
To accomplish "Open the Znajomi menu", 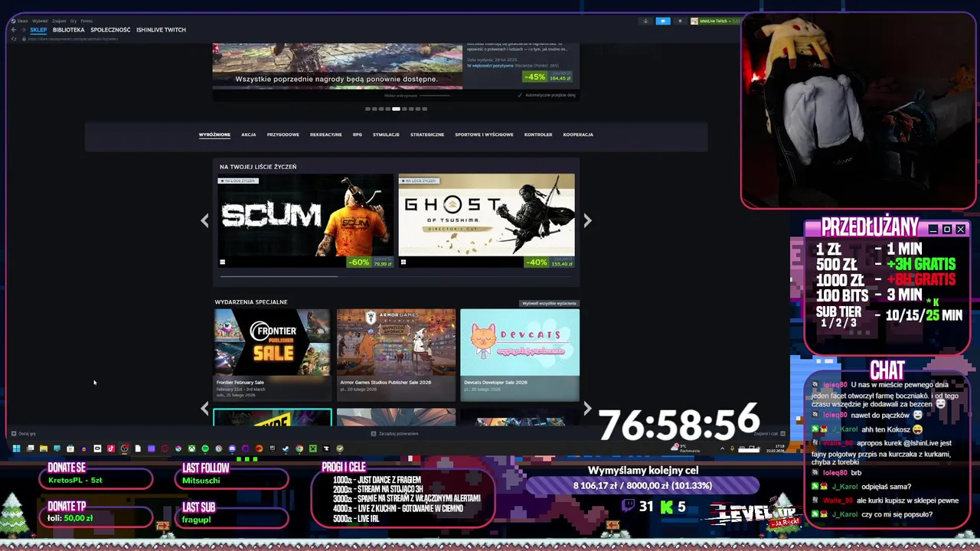I will coord(59,21).
